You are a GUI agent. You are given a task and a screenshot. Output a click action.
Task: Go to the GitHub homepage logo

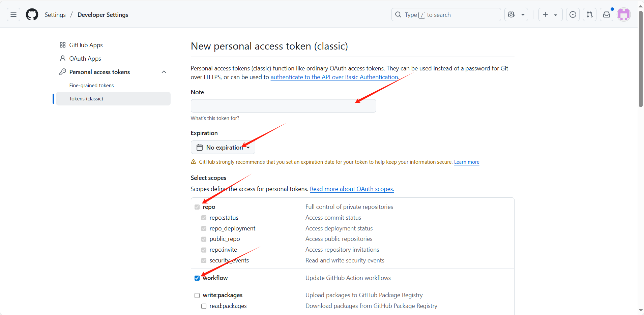point(32,14)
